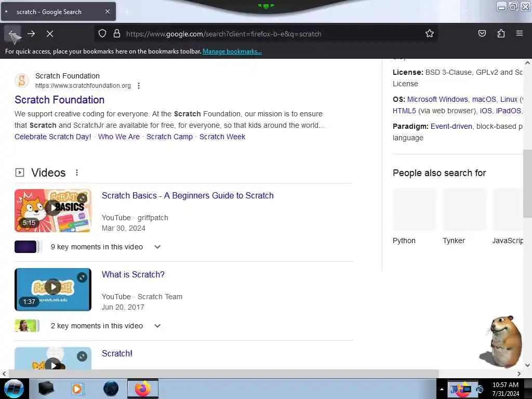
Task: Show hidden system tray icons arrow
Action: click(442, 389)
